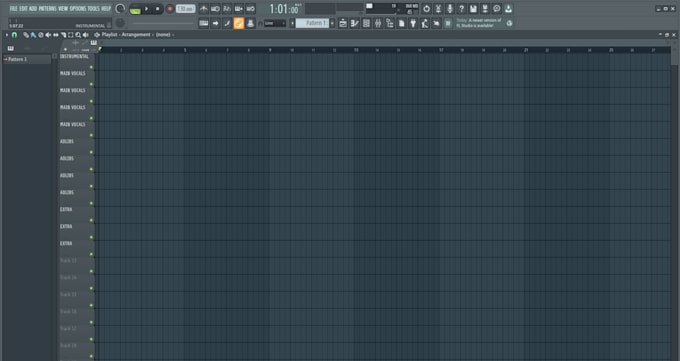Open the global Snap 'Line' dropdown
This screenshot has height=361, width=680.
pos(275,23)
